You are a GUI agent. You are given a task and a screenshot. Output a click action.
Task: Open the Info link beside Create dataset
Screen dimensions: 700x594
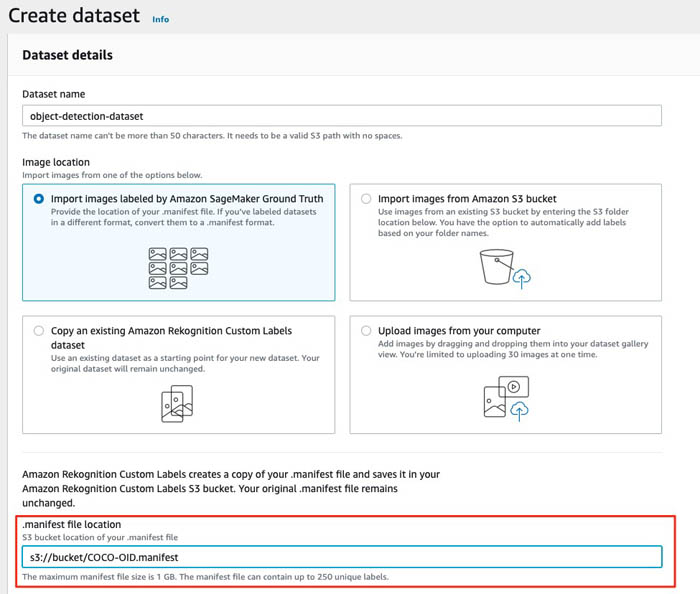(160, 19)
